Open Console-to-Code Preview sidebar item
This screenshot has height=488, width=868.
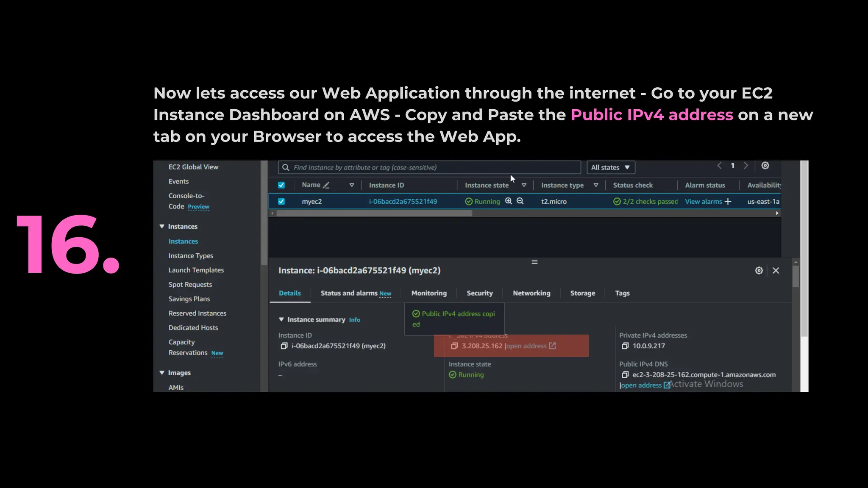click(x=189, y=201)
